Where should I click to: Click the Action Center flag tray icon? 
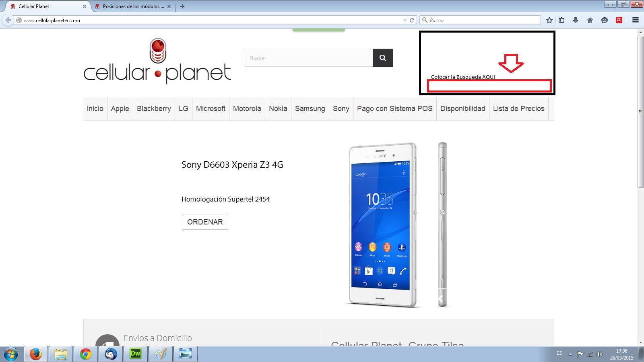coord(580,354)
